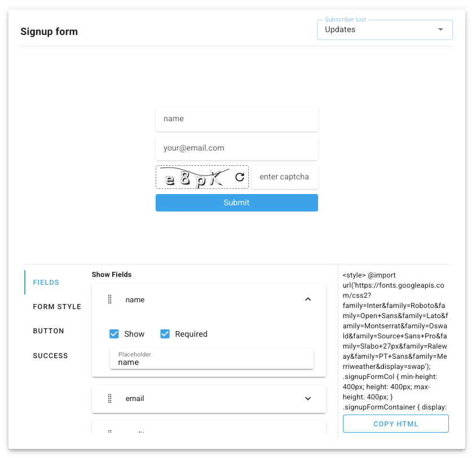Click the Copy HTML button
The height and width of the screenshot is (458, 476).
[x=395, y=424]
